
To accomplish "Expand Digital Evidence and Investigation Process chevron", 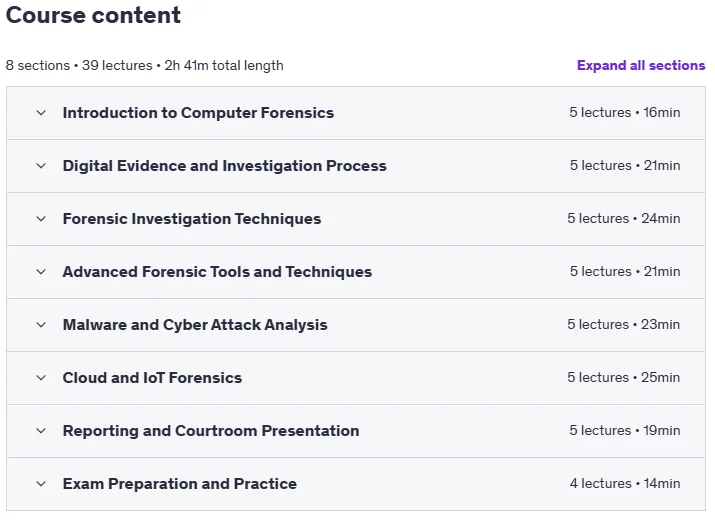I will pyautogui.click(x=41, y=166).
